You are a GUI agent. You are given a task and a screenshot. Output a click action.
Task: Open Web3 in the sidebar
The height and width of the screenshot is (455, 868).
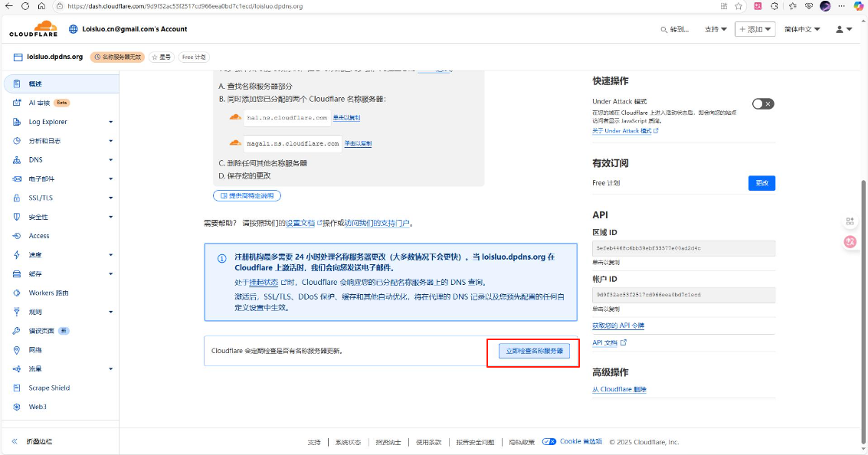(x=38, y=407)
